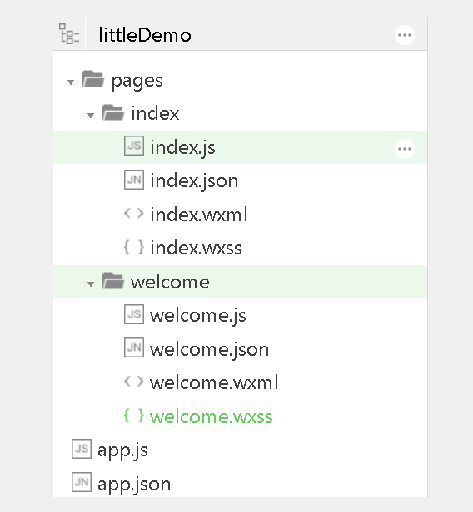Click the littleDemo project title
This screenshot has height=512, width=473.
(x=145, y=35)
